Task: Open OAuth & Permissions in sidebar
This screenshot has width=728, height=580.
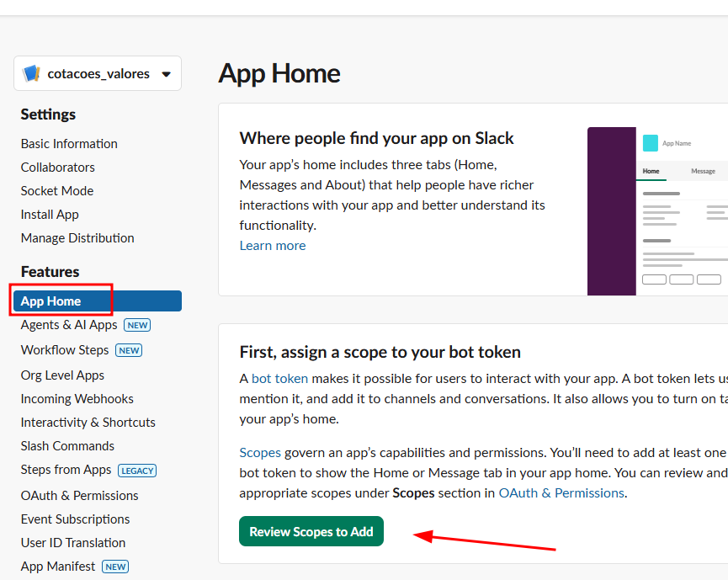Action: [79, 496]
